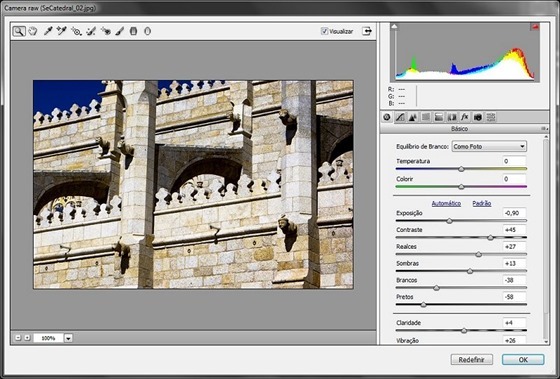Click the Exposição slider handle
The image size is (560, 379).
pos(449,221)
